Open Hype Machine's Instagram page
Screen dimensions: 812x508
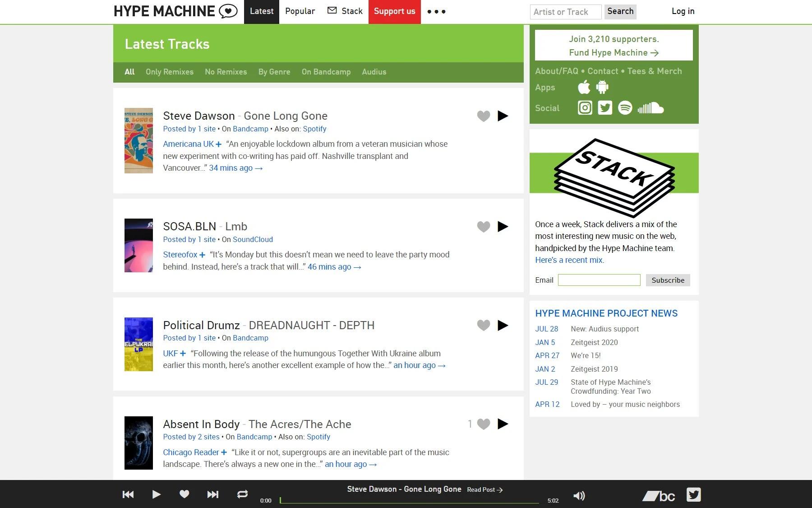coord(585,108)
